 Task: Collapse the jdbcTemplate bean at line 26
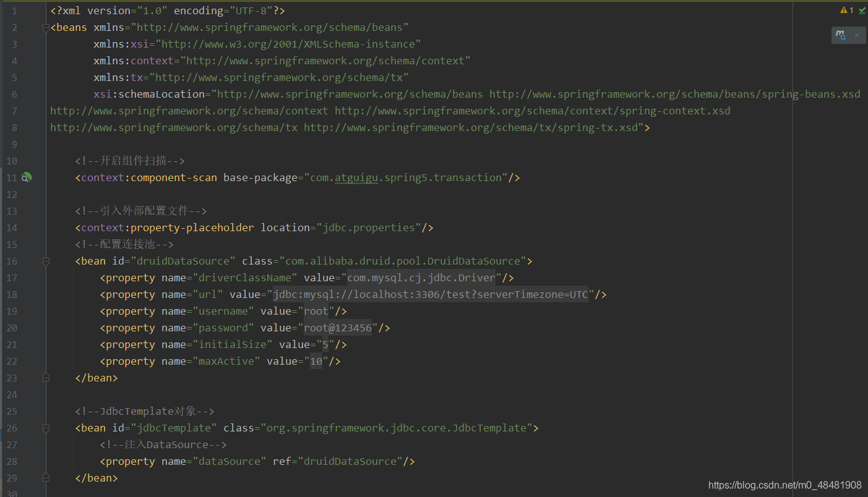tap(45, 428)
